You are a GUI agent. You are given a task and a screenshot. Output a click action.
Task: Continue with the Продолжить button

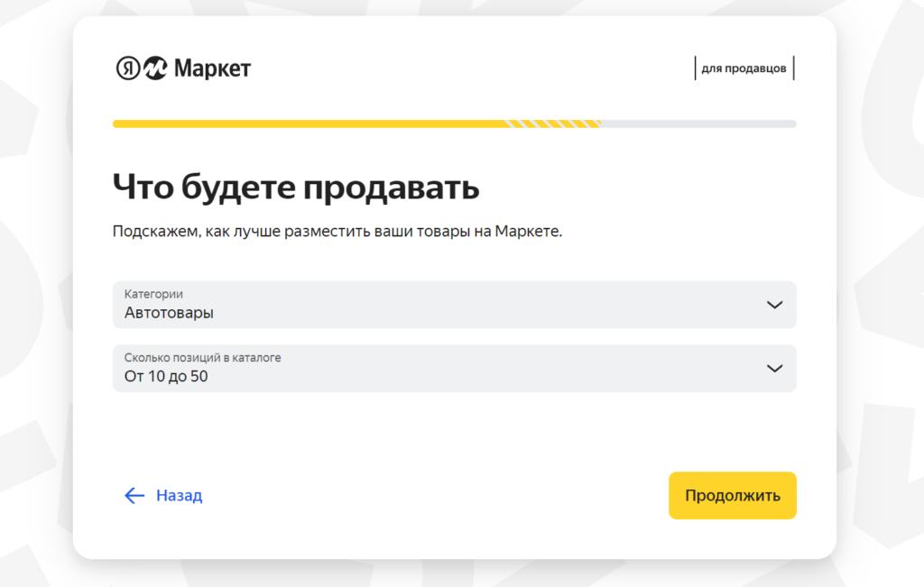pos(733,495)
